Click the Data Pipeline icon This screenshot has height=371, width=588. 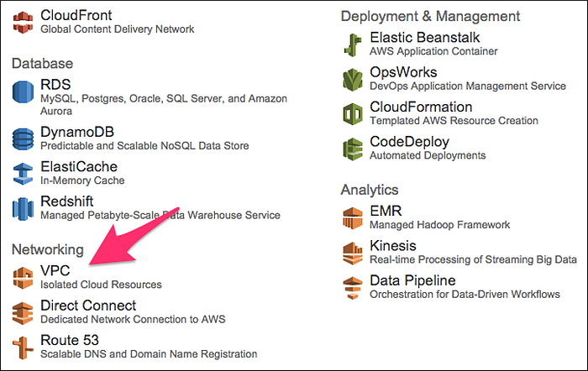353,288
